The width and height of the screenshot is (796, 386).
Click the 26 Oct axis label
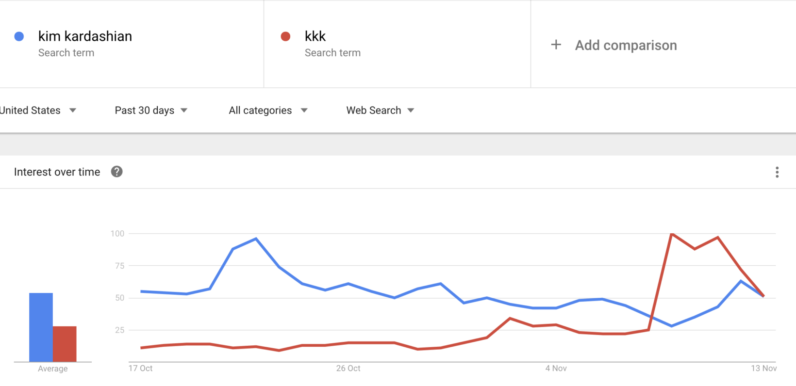point(348,368)
